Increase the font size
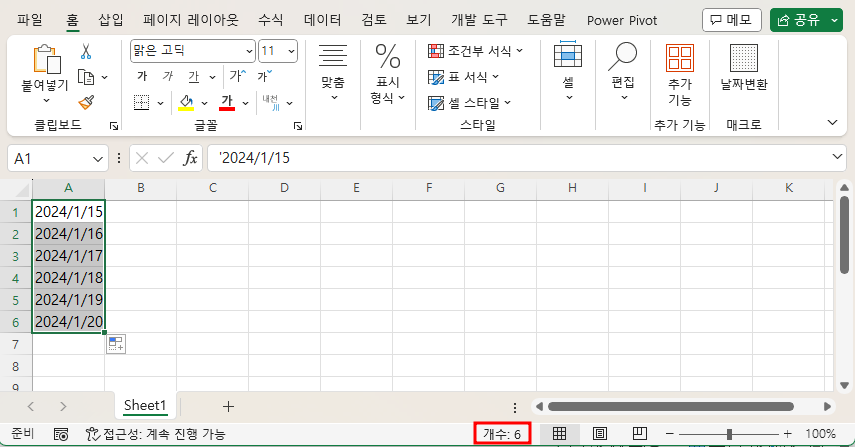The image size is (855, 447). (238, 76)
